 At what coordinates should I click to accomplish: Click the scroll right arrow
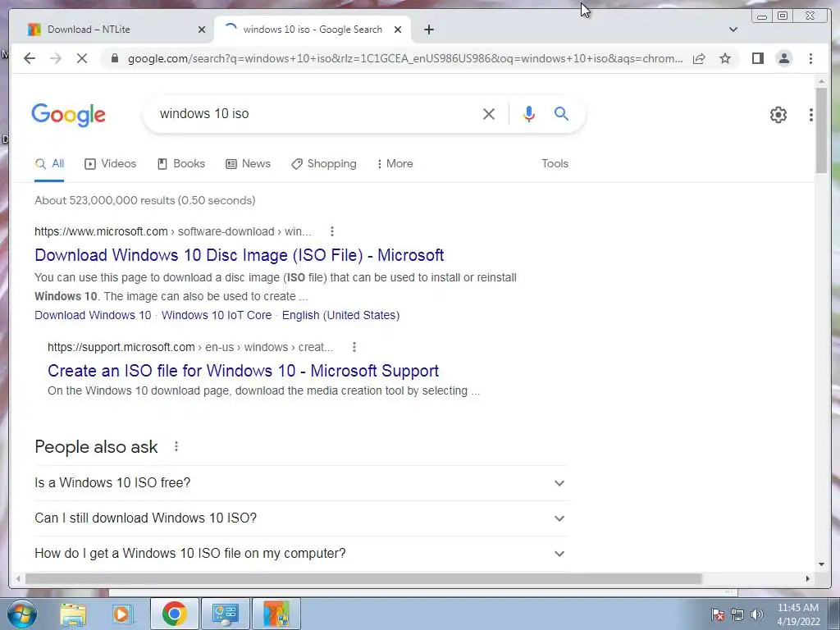tap(807, 578)
